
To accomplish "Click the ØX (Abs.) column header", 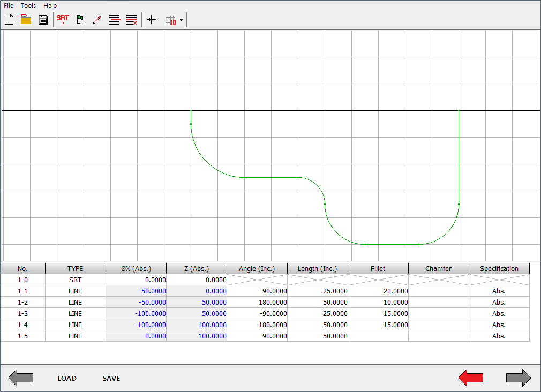I will (136, 268).
